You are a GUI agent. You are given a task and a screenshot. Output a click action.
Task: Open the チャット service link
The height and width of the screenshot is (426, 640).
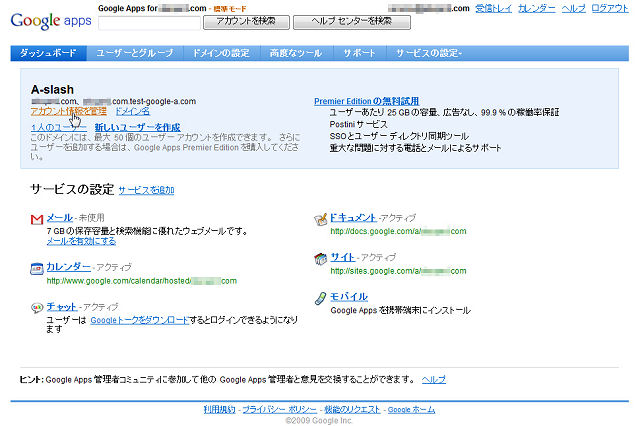point(62,306)
